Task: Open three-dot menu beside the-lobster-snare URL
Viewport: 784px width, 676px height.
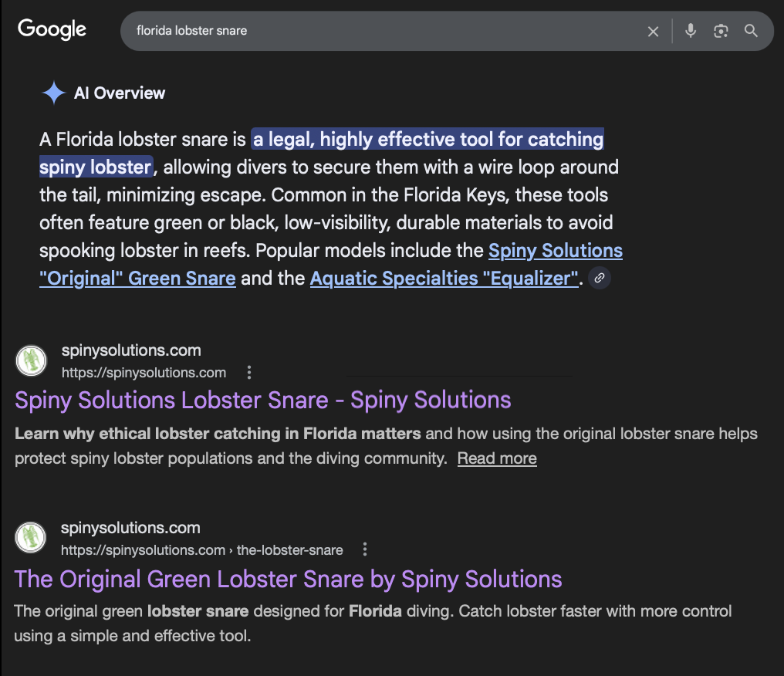Action: [365, 550]
